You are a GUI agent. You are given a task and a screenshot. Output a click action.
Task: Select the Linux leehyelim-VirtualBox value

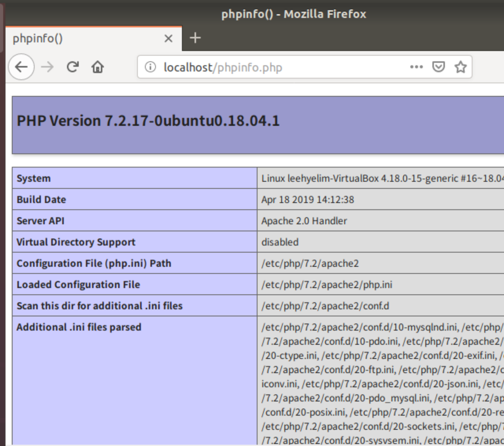(382, 178)
